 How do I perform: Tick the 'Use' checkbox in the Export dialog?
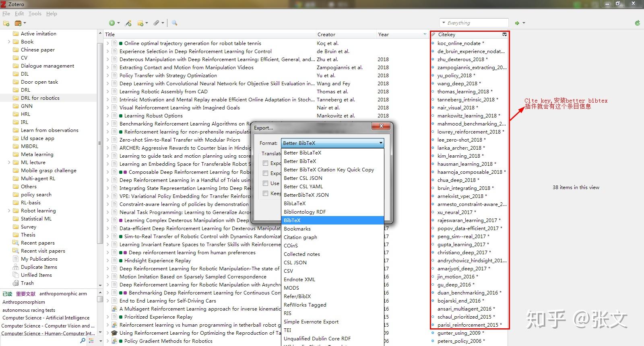click(x=265, y=183)
